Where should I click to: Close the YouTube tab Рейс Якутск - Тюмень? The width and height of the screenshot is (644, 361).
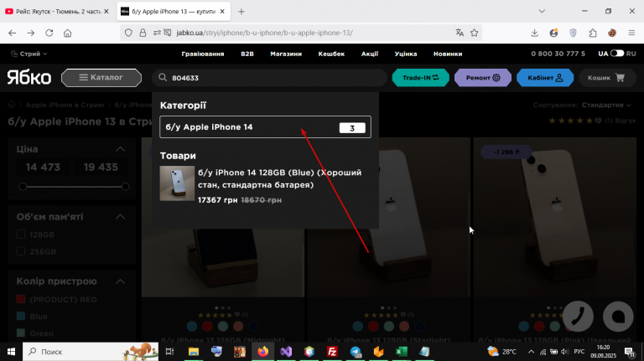(106, 12)
